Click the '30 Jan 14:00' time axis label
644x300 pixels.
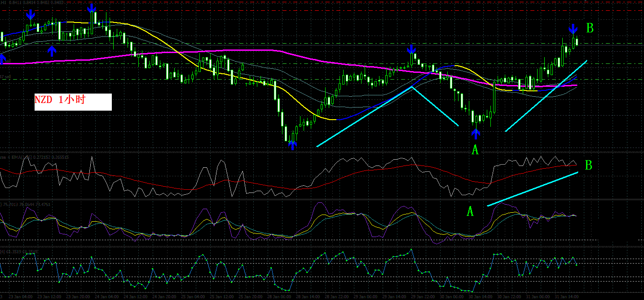click(x=481, y=296)
